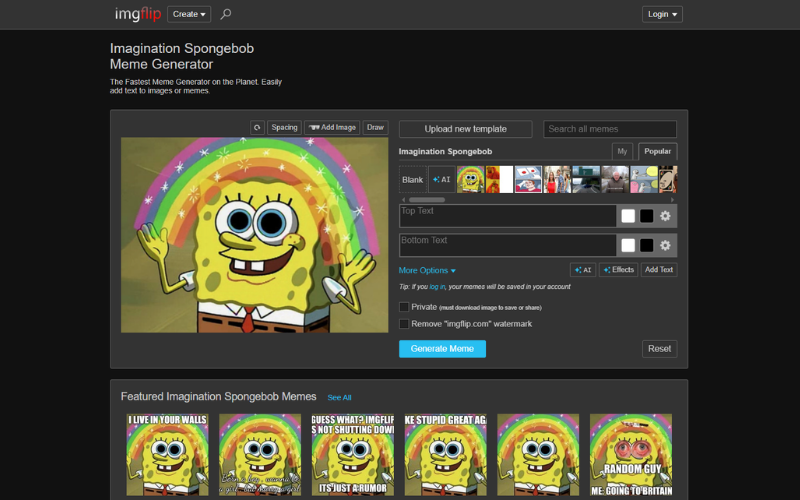Pick white font color for Top Text
Image resolution: width=800 pixels, height=500 pixels.
628,216
